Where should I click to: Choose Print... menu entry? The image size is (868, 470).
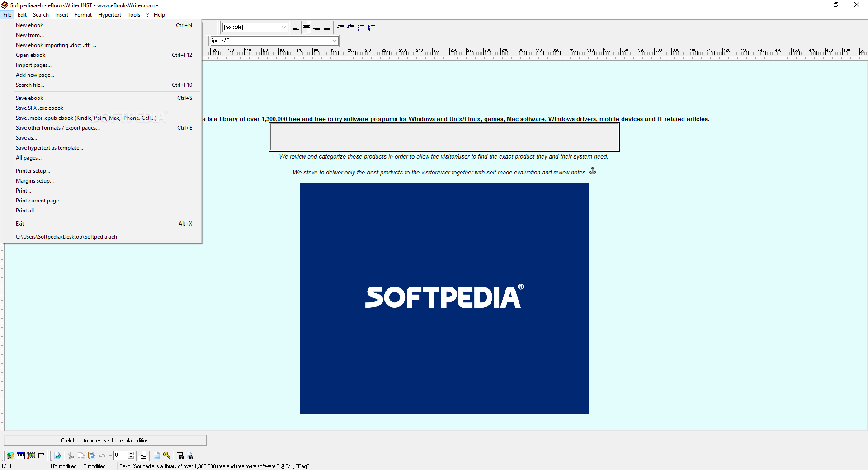coord(101,191)
